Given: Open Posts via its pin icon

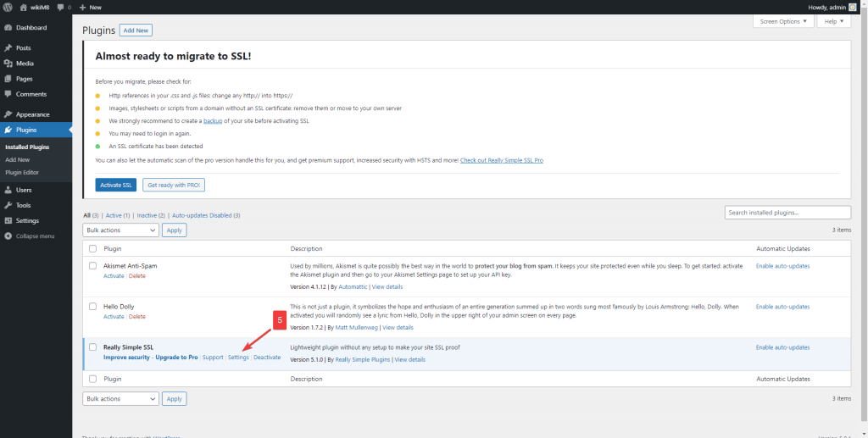Looking at the screenshot, I should (x=8, y=47).
